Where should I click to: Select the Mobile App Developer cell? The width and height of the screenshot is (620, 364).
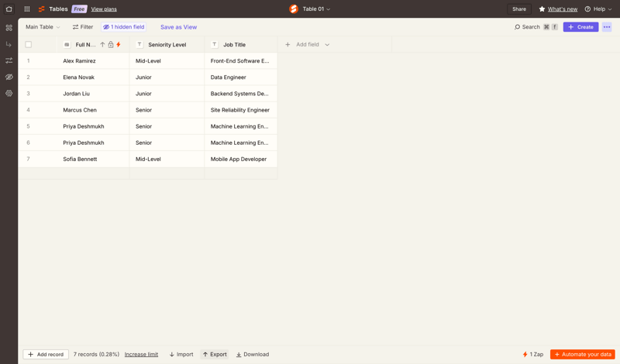(241, 159)
